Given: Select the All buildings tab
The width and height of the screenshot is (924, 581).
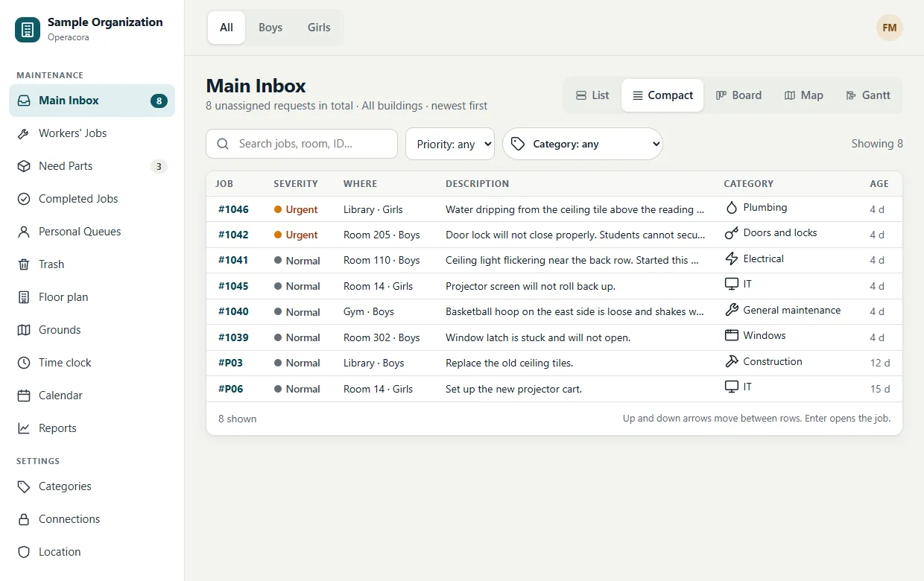Looking at the screenshot, I should tap(227, 28).
